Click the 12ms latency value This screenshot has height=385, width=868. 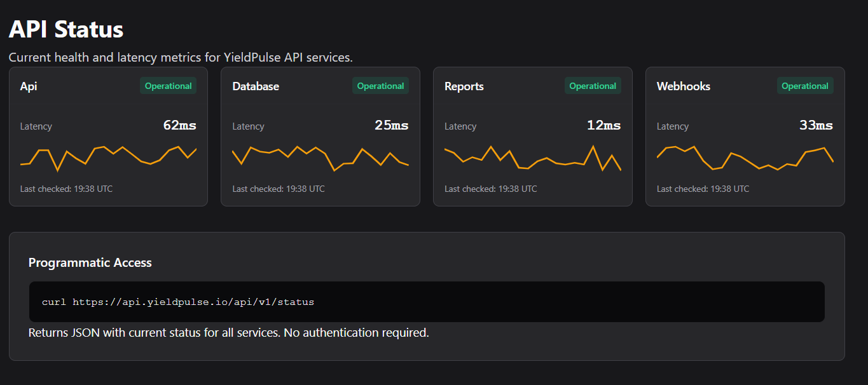[x=604, y=125]
